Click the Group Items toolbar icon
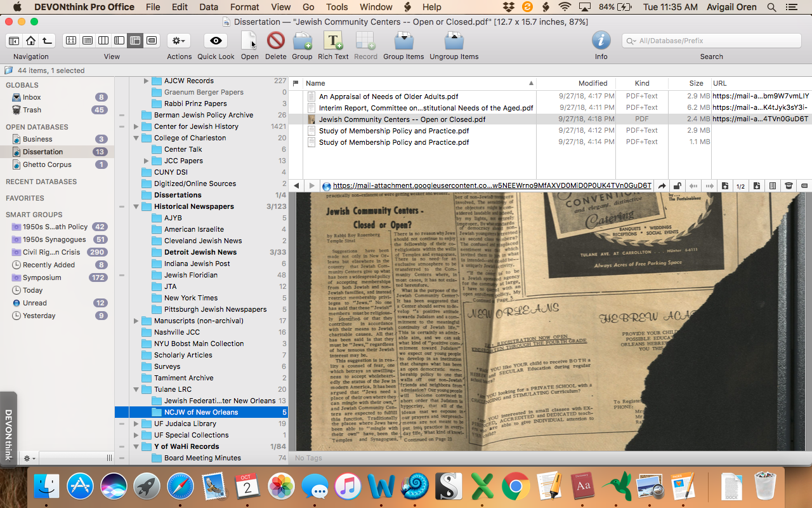Screen dimensions: 812x508 click(x=403, y=41)
